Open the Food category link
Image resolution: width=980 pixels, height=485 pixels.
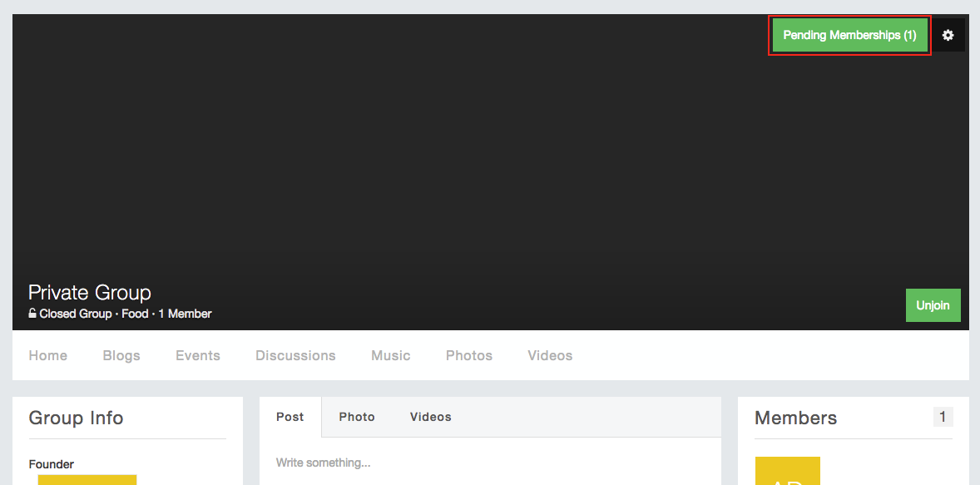coord(135,314)
